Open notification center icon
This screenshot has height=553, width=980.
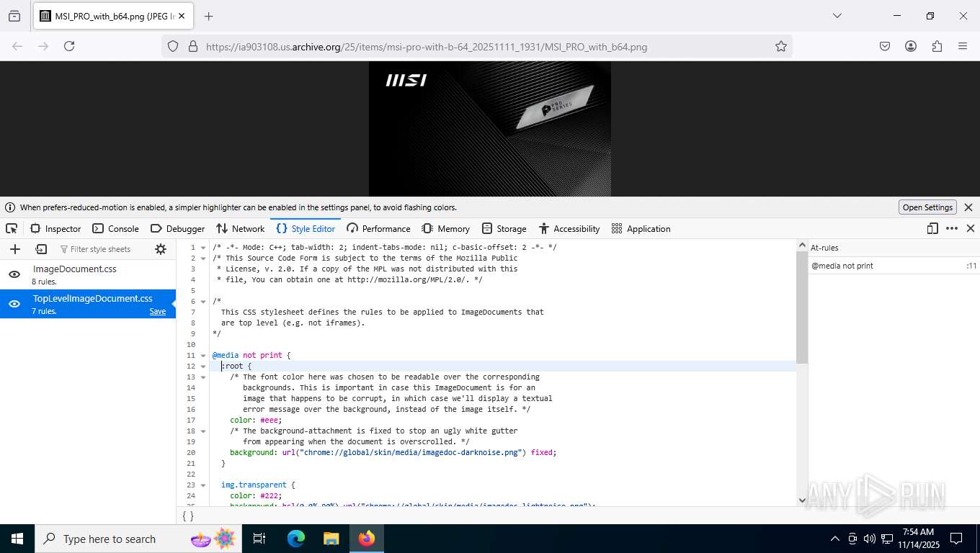pos(956,539)
